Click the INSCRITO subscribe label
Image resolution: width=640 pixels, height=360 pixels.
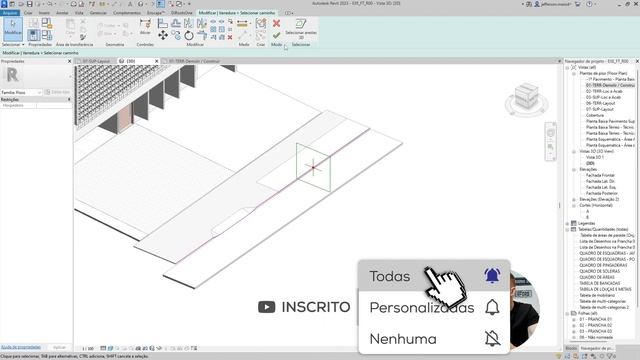(316, 307)
